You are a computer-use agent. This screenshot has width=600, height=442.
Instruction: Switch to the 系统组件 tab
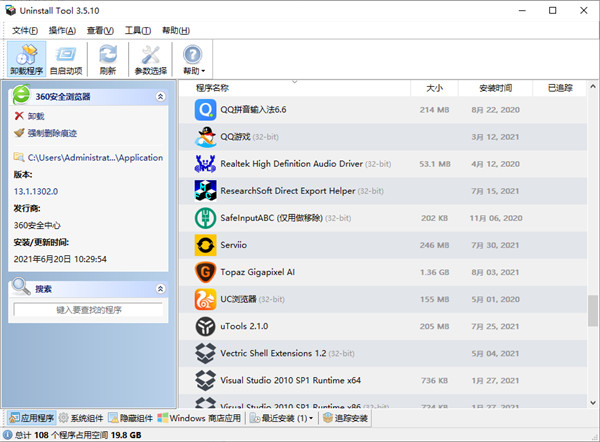[81, 418]
